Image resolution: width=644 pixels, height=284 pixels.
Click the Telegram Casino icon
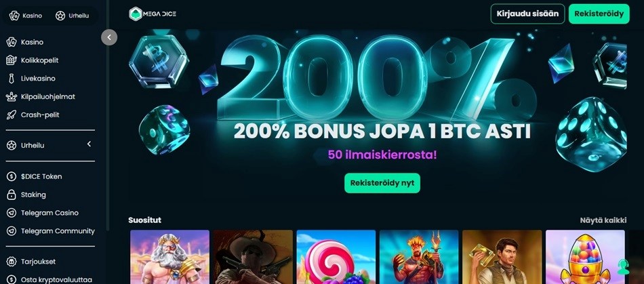point(11,213)
